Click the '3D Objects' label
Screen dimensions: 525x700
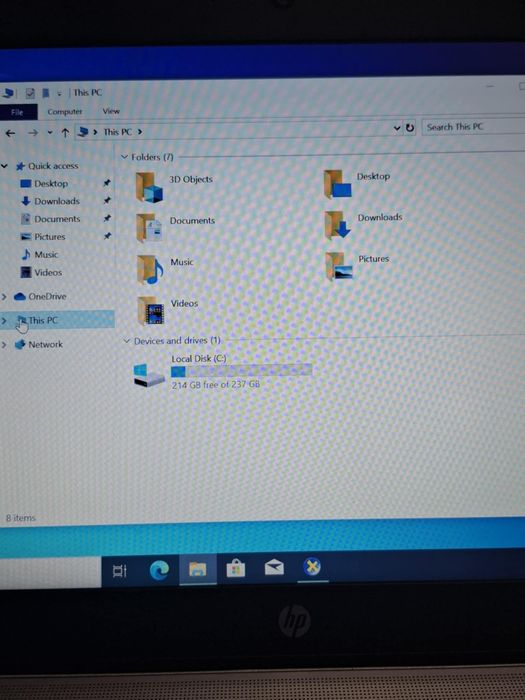[191, 179]
